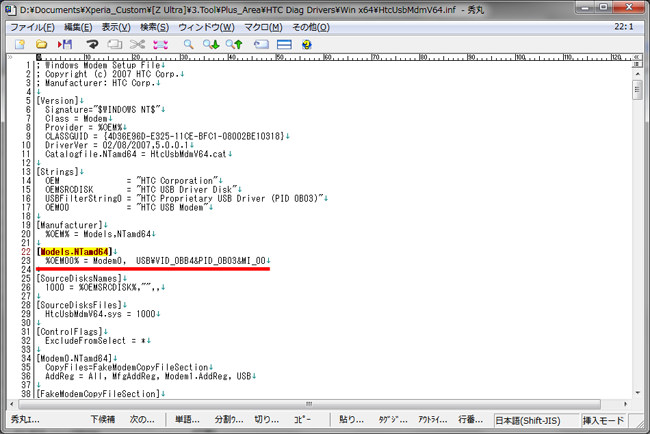Click vertical scrollbar up arrow
650x434 pixels.
(x=638, y=74)
